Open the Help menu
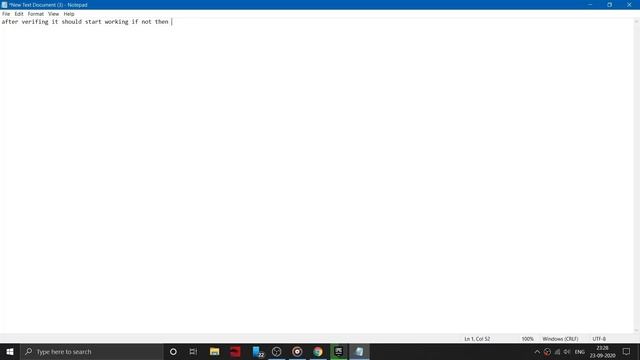The image size is (640, 360). coord(69,14)
